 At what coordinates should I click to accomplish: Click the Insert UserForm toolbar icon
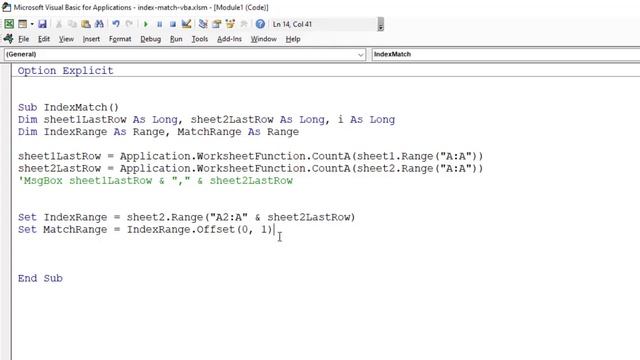[x=22, y=24]
